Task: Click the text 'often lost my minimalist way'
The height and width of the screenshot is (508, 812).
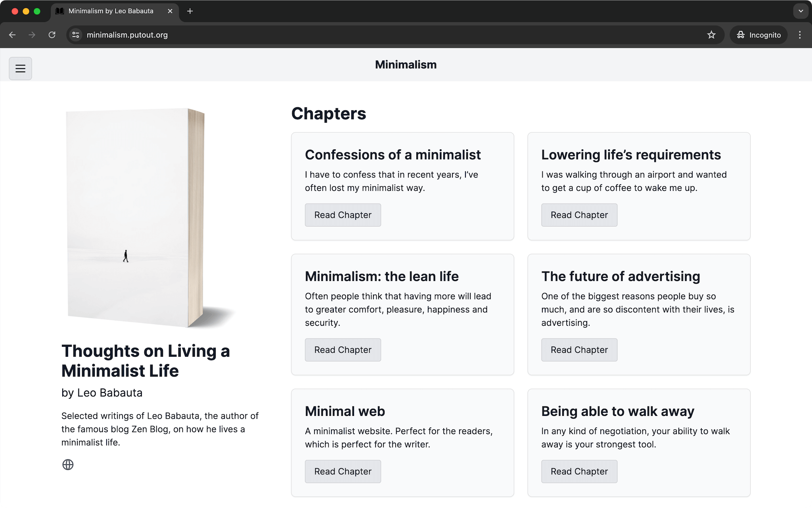Action: click(x=364, y=188)
